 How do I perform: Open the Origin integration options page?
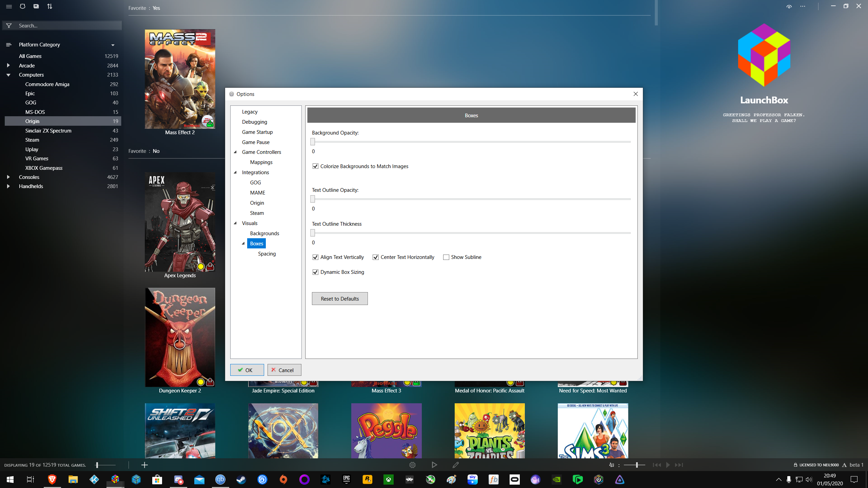[257, 203]
